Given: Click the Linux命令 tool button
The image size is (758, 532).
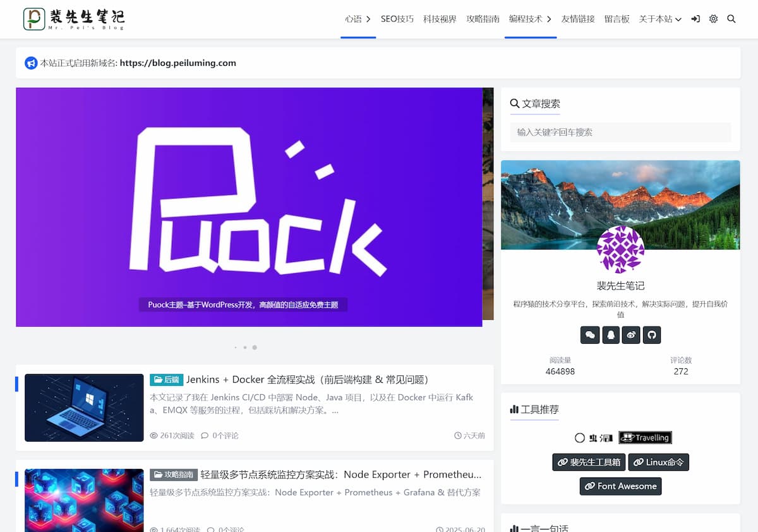Looking at the screenshot, I should click(658, 462).
